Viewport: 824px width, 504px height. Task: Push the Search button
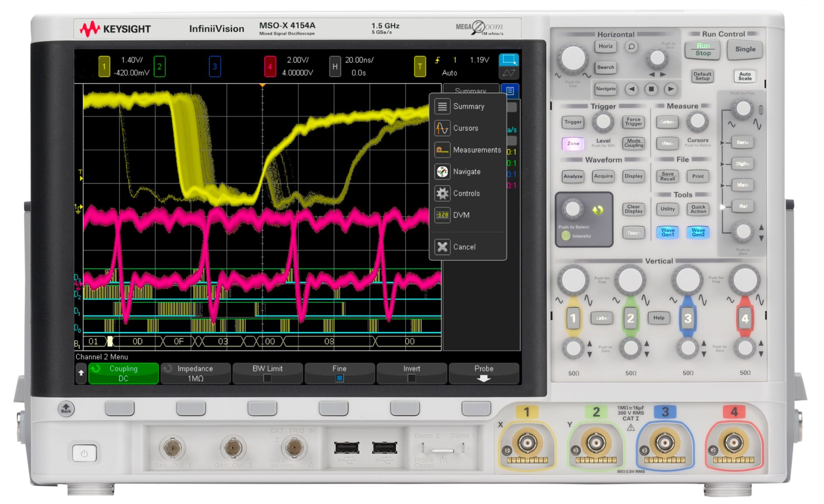[605, 67]
